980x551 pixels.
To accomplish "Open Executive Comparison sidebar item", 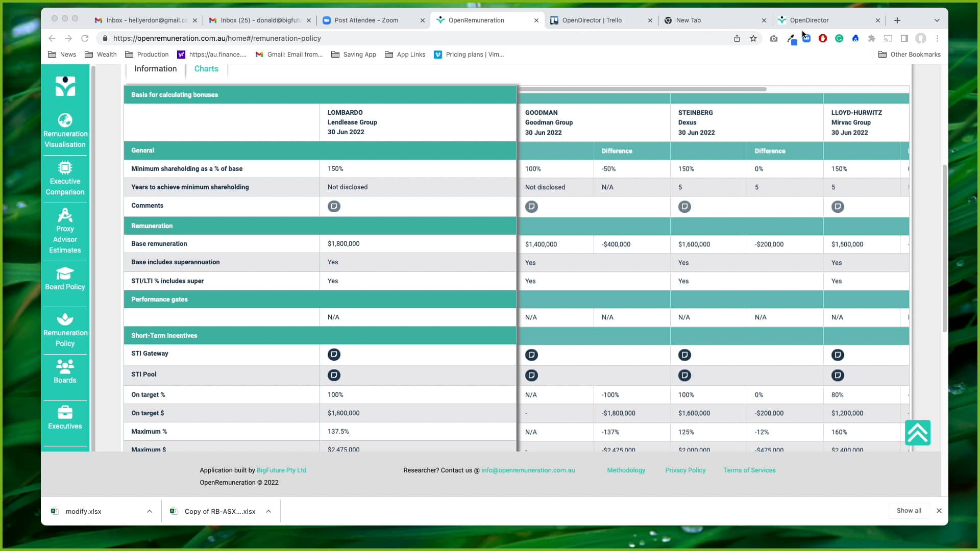I will coord(65,179).
